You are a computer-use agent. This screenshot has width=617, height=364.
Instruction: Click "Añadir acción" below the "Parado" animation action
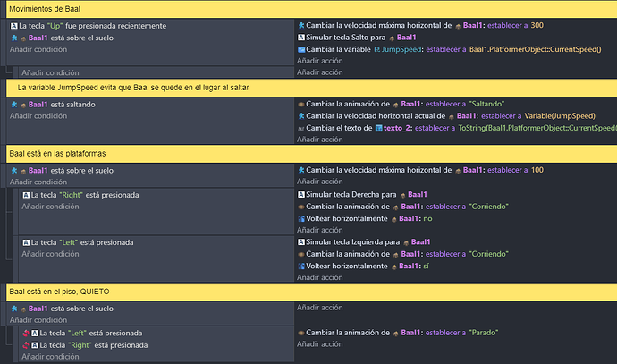pos(326,344)
